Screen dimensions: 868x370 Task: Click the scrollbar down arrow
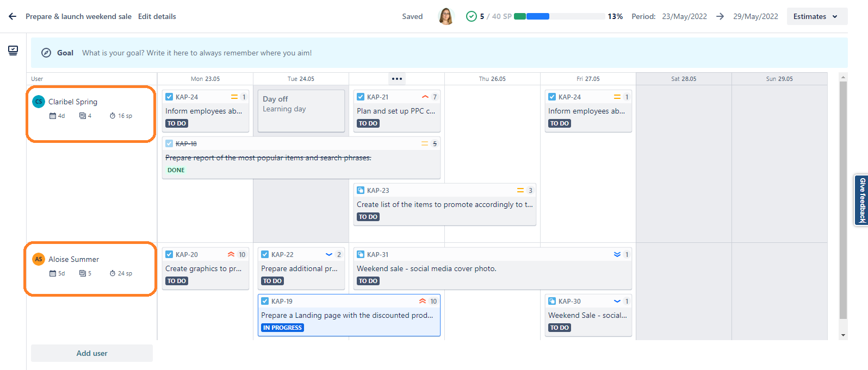(x=844, y=335)
